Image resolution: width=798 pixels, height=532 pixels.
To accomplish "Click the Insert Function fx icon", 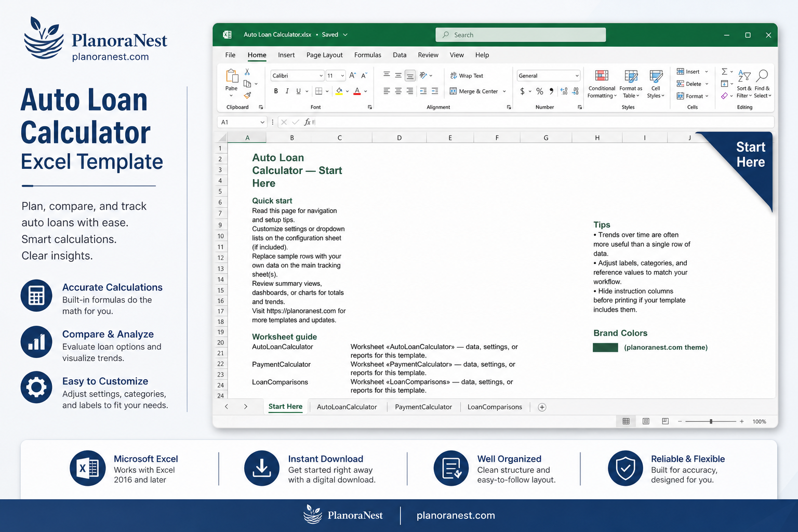I will coord(308,122).
